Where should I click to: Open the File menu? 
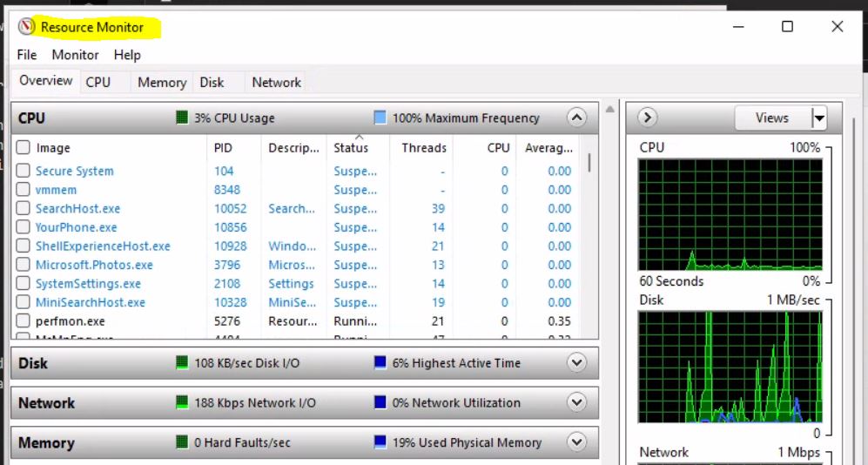pyautogui.click(x=27, y=55)
